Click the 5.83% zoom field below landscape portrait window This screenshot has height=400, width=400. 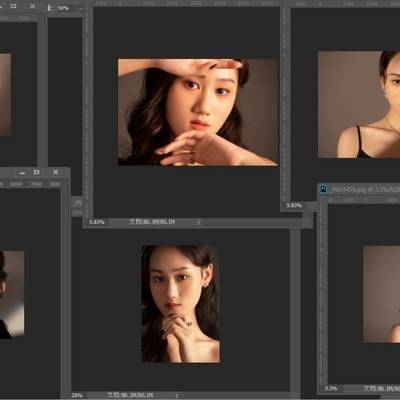(x=97, y=222)
